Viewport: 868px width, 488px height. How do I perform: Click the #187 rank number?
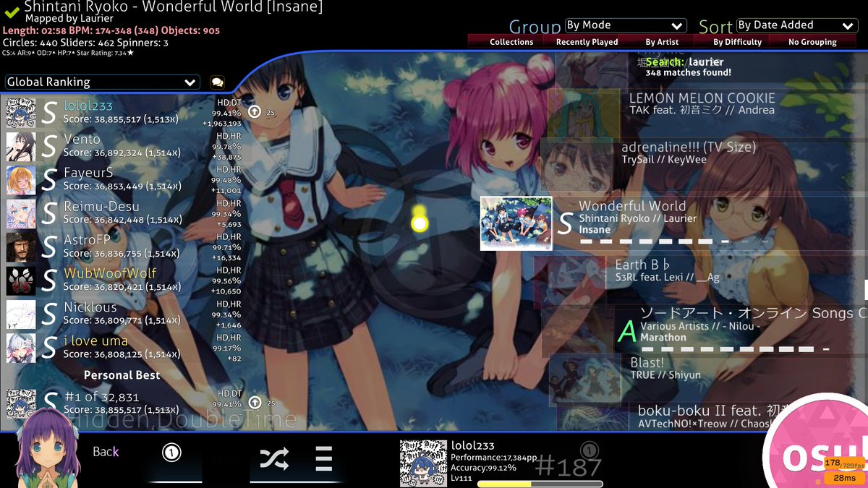(569, 466)
